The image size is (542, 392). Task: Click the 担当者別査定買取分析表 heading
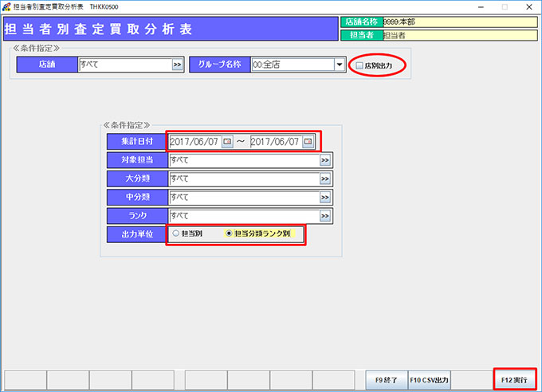click(x=99, y=29)
